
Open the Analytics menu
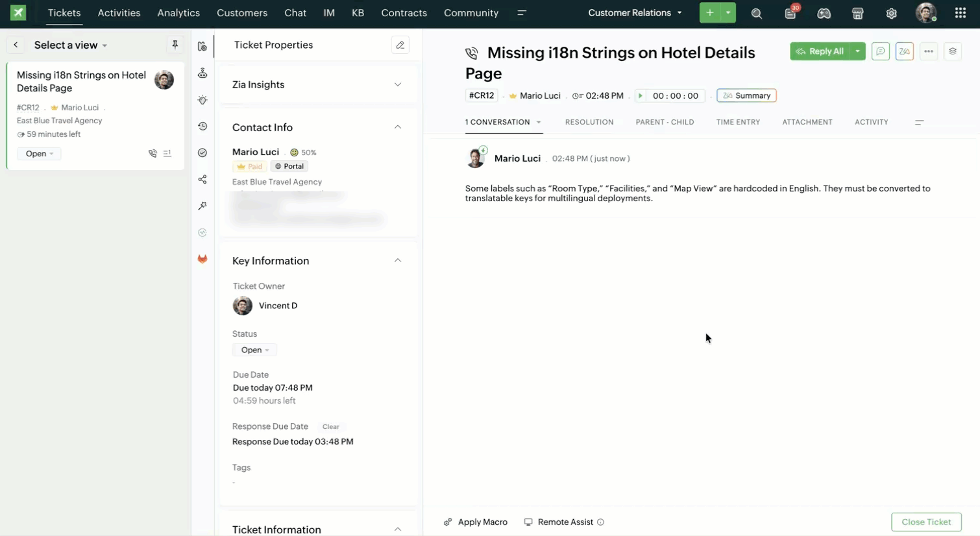(178, 13)
